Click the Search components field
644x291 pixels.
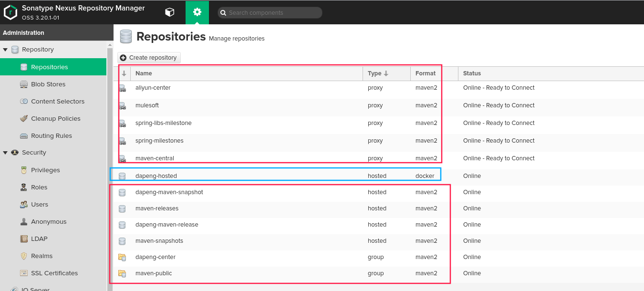point(270,13)
